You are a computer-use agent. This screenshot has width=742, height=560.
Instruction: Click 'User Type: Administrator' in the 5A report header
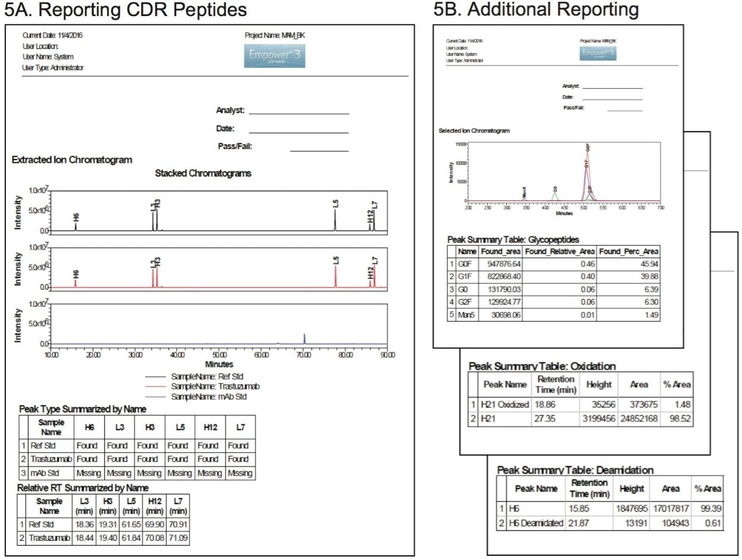tap(52, 68)
